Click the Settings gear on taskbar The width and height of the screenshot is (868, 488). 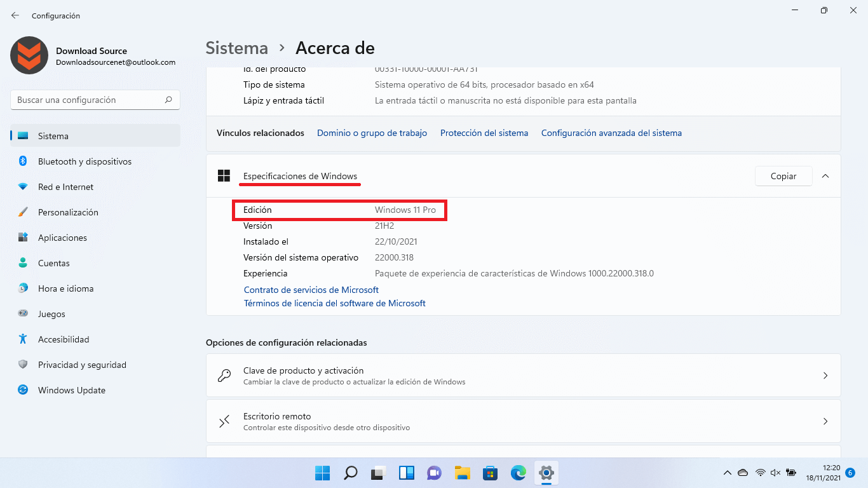[x=546, y=473]
